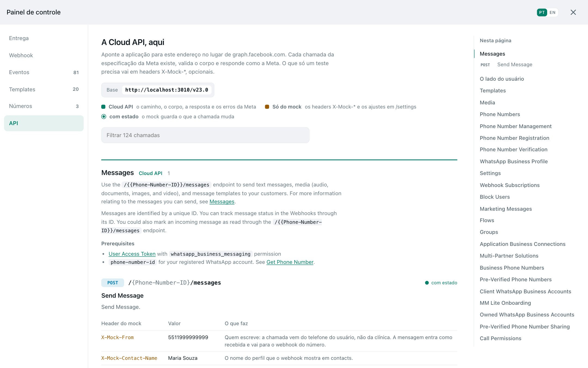Viewport: 588px width, 368px height.
Task: Click the X-Mock-Contact-Name header name
Action: [129, 358]
